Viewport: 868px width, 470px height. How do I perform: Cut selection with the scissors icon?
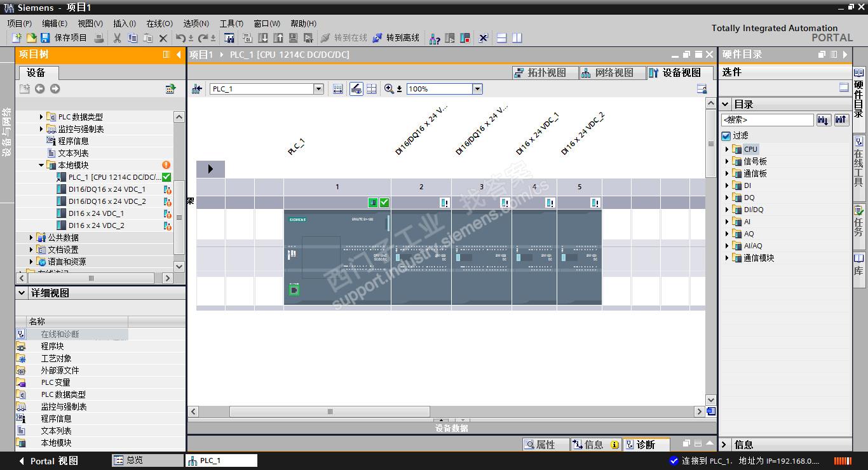coord(117,38)
